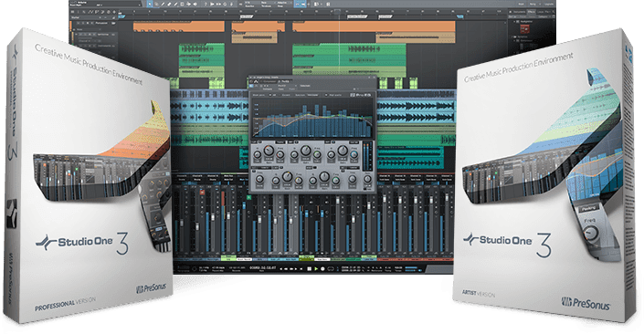This screenshot has height=334, width=644.
Task: Toggle the Loop button in transport
Action: click(x=331, y=269)
